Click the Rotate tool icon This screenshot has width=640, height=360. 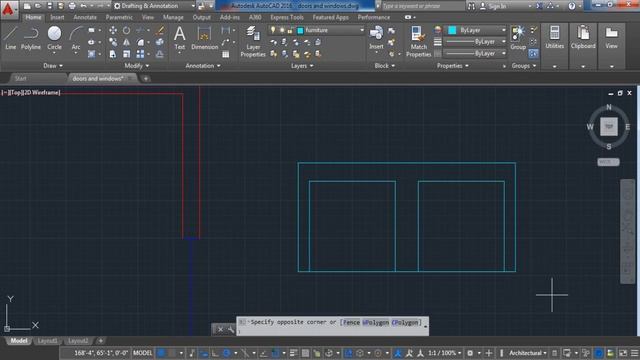click(x=126, y=30)
